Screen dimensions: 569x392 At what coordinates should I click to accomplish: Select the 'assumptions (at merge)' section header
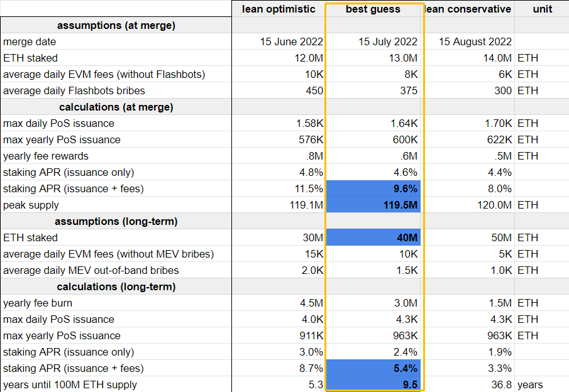coord(116,25)
